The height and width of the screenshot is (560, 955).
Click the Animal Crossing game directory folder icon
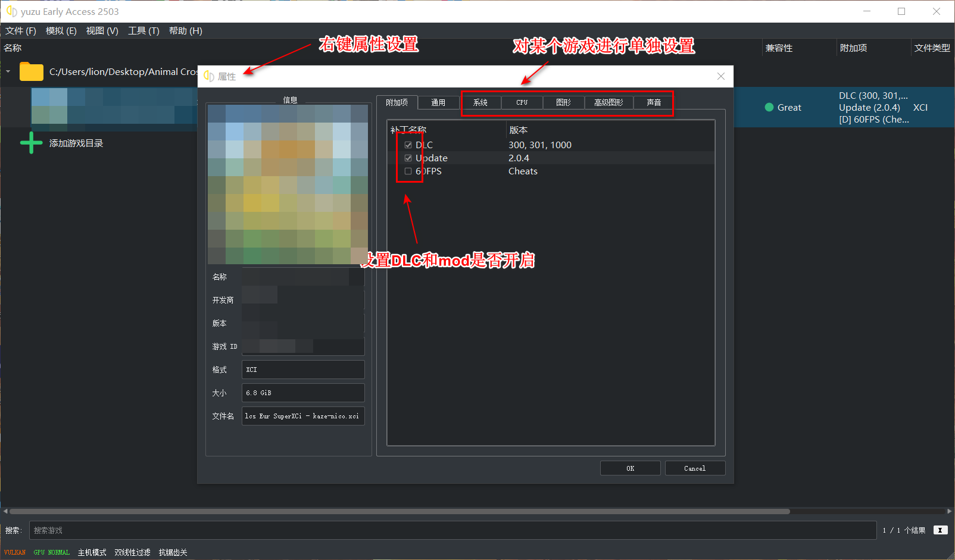[x=31, y=71]
